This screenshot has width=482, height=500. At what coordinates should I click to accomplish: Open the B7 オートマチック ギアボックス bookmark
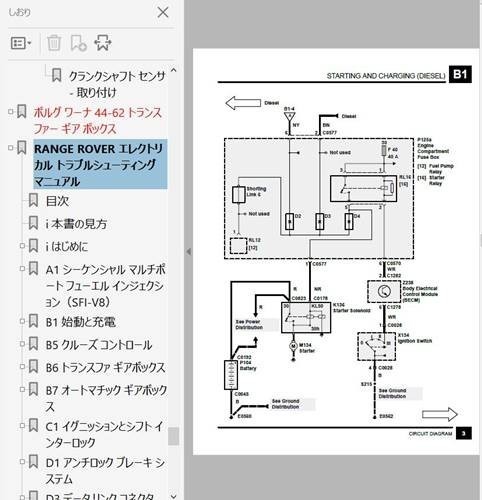106,398
